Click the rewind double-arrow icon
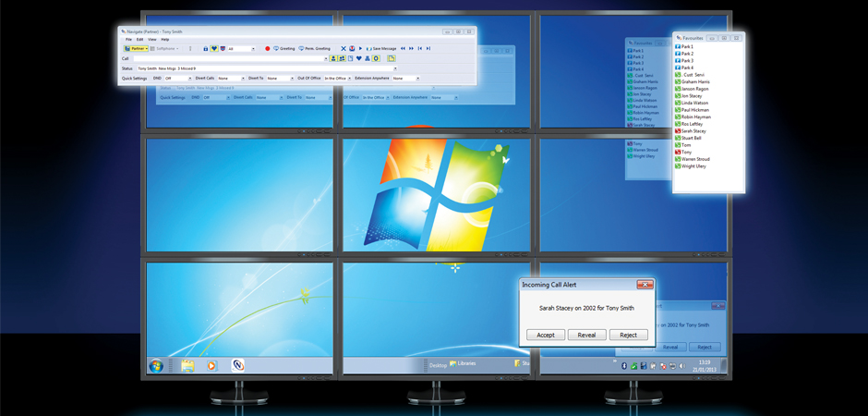868x416 pixels. click(x=403, y=48)
